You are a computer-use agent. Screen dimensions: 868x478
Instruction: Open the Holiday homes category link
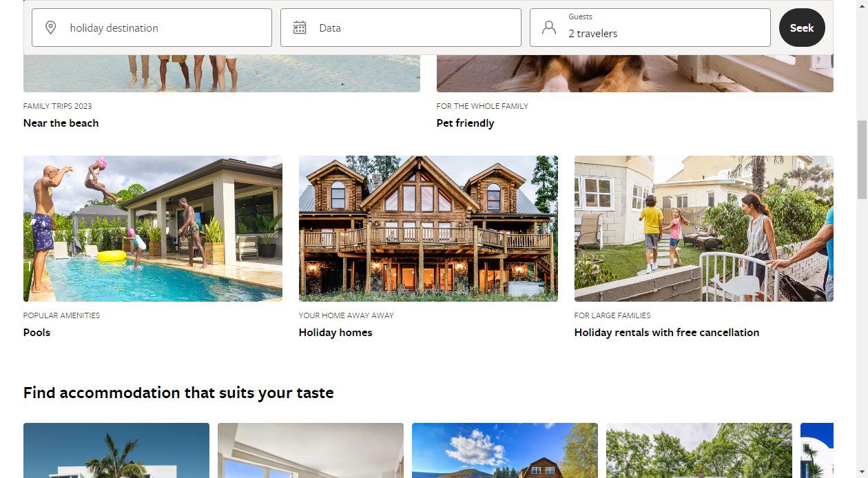pyautogui.click(x=335, y=333)
